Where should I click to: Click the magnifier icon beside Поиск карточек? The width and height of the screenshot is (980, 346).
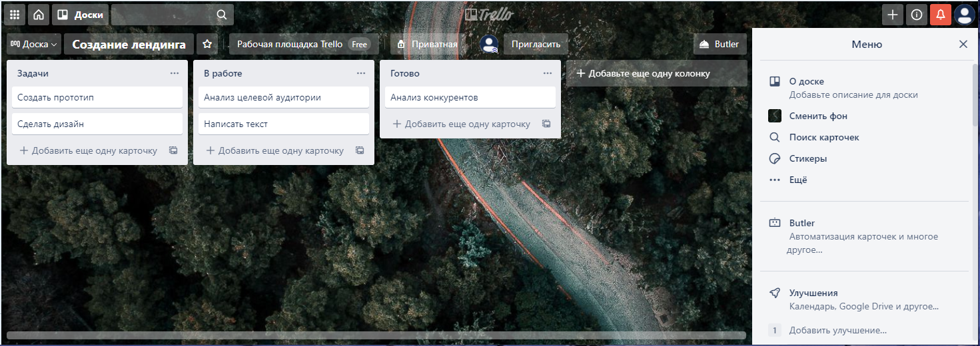[x=774, y=137]
